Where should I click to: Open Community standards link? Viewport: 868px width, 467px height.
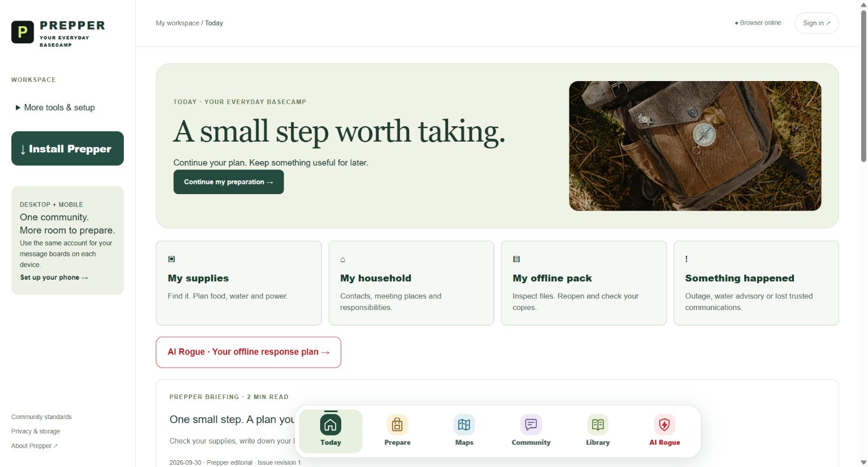[42, 417]
